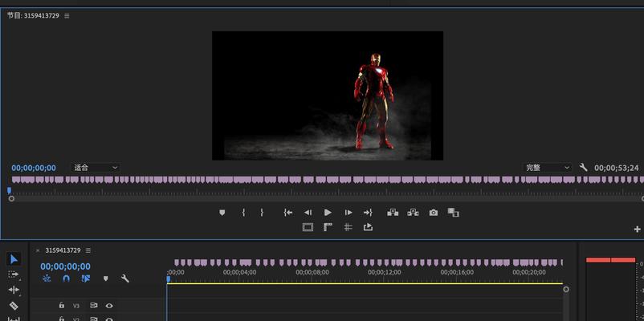Toggle Comparison View in Program monitor
This screenshot has height=321, width=644.
453,213
